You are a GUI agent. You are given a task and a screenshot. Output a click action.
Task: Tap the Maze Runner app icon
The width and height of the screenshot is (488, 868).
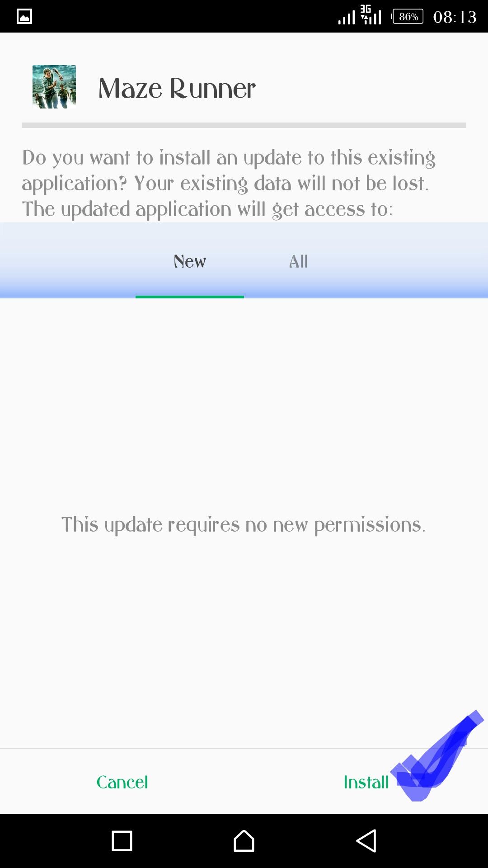click(54, 87)
